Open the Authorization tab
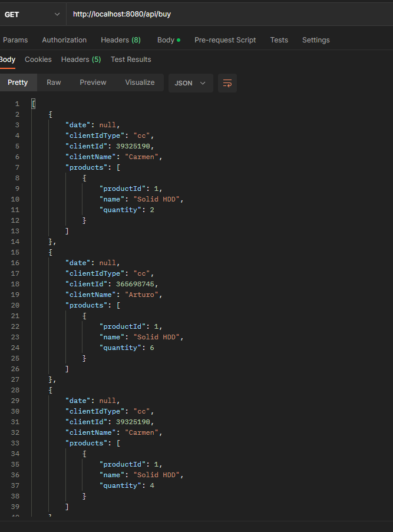 64,40
